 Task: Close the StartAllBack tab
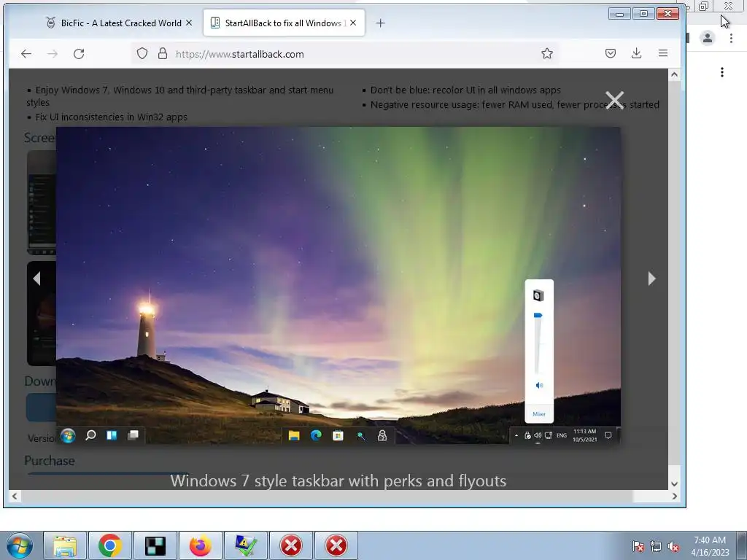[x=353, y=23]
